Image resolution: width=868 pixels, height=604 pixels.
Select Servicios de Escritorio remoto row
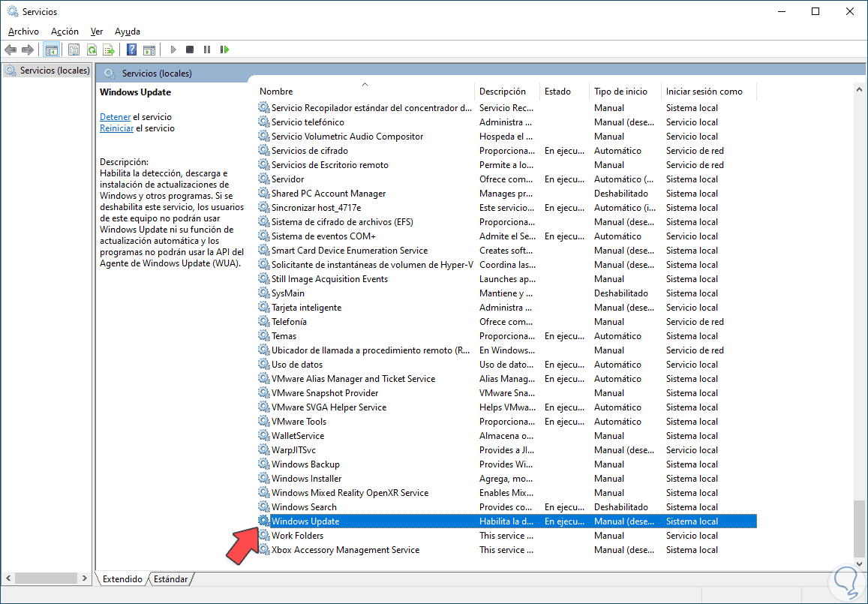coord(507,165)
